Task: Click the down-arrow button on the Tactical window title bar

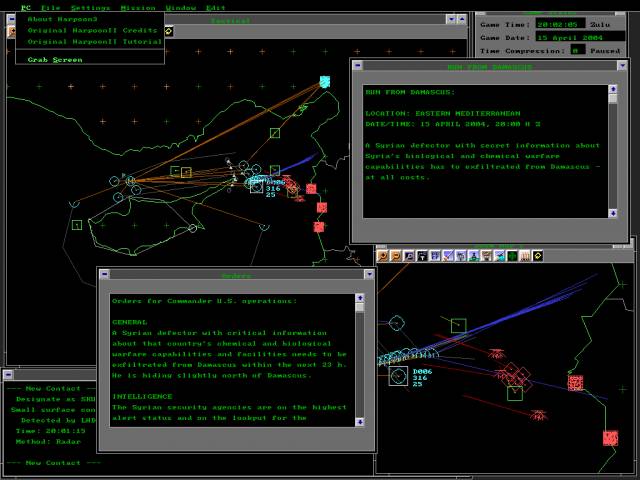Action: pos(451,19)
